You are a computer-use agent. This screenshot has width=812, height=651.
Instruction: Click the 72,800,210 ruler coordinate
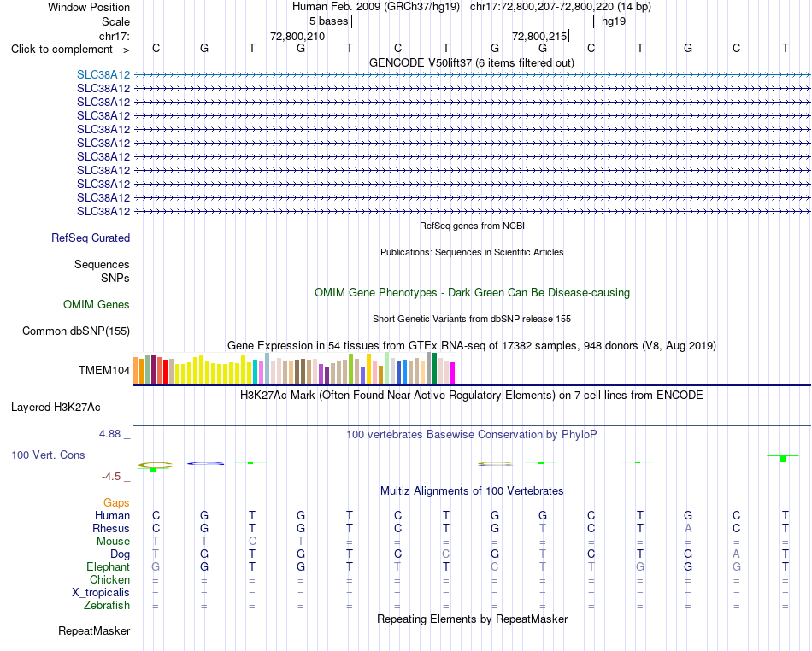[297, 36]
